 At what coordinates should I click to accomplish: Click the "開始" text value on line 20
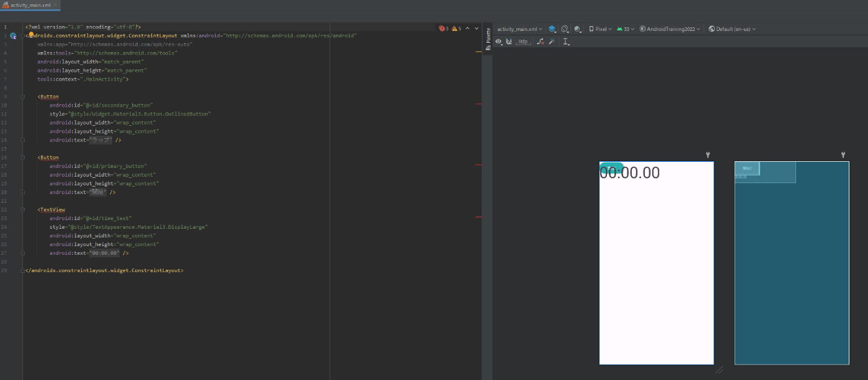[98, 192]
